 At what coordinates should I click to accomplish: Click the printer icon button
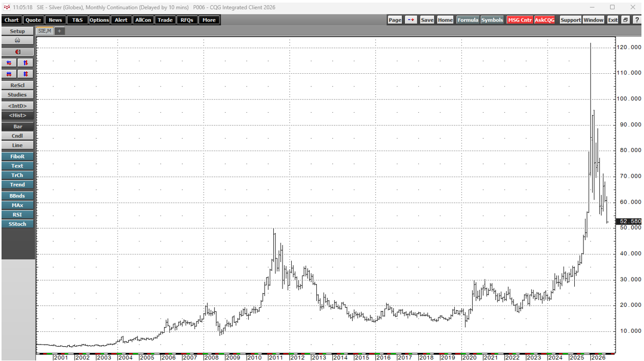coord(17,40)
